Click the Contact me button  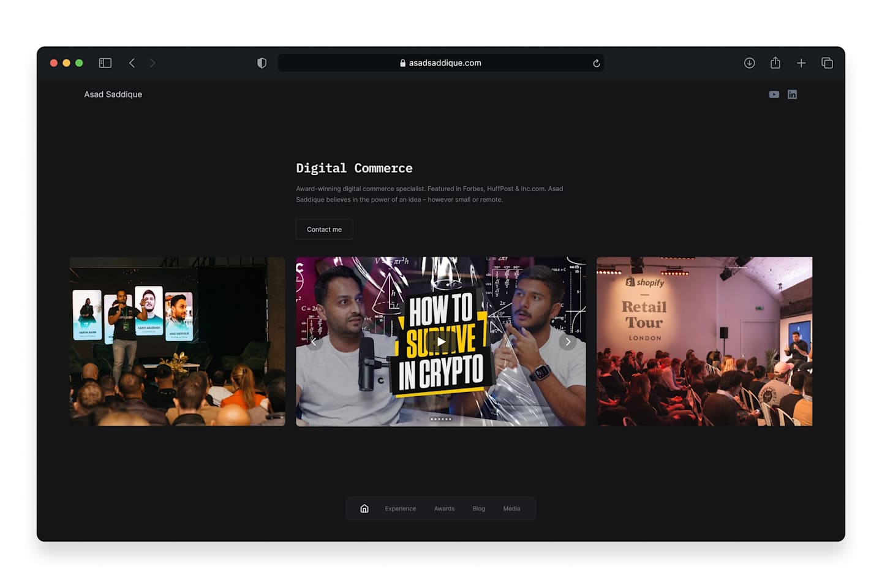click(x=324, y=229)
